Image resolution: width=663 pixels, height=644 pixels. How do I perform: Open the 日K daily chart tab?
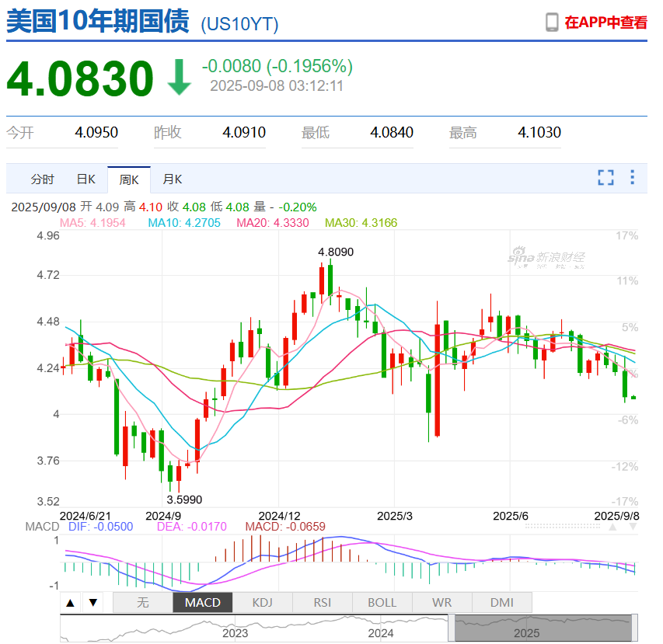coord(85,179)
